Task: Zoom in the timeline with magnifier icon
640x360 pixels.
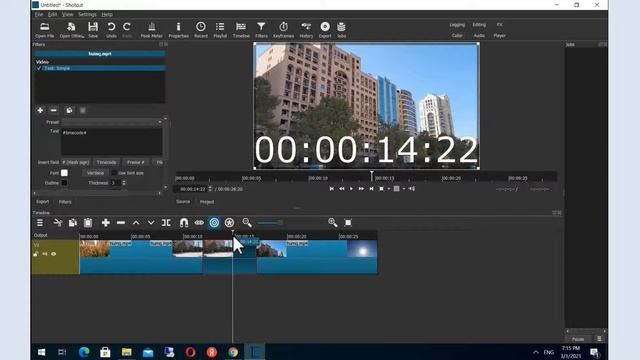Action: (x=333, y=222)
